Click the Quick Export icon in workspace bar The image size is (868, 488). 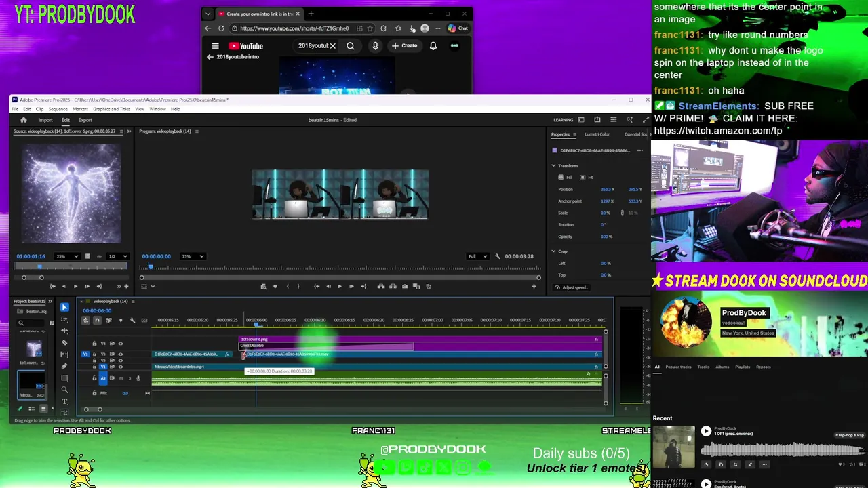pyautogui.click(x=597, y=120)
